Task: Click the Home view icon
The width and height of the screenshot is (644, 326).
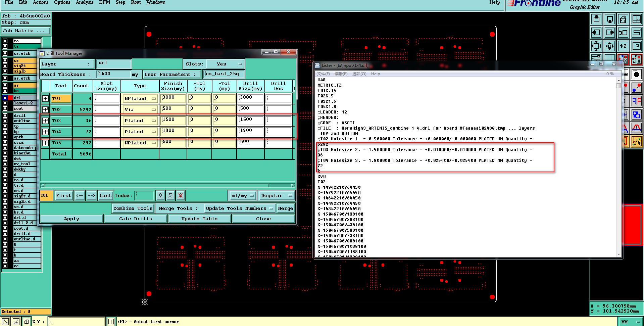Action: (x=623, y=19)
